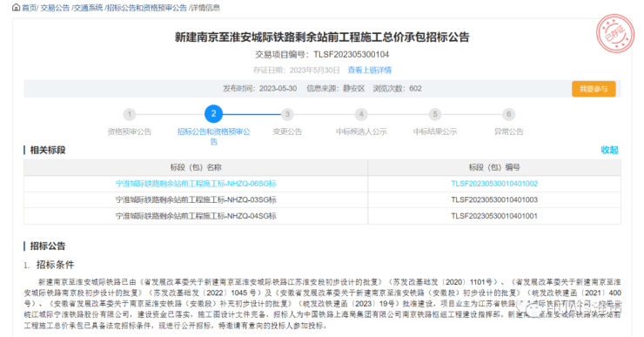The width and height of the screenshot is (644, 337).
Task: Go to 交易公告 breadcrumb
Action: (55, 8)
